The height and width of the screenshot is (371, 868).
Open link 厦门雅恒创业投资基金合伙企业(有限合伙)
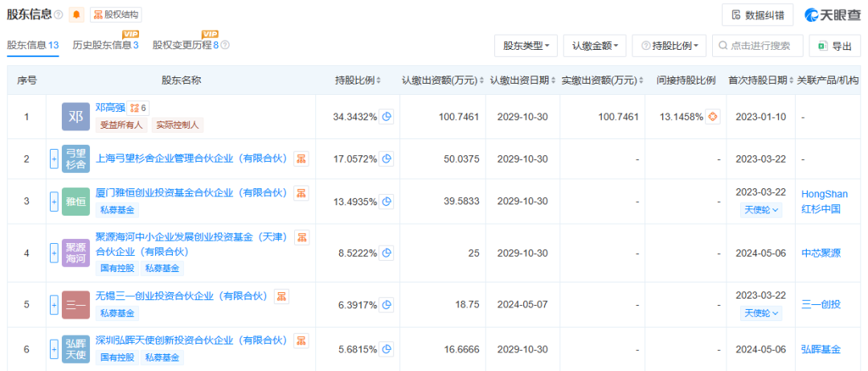tap(191, 193)
